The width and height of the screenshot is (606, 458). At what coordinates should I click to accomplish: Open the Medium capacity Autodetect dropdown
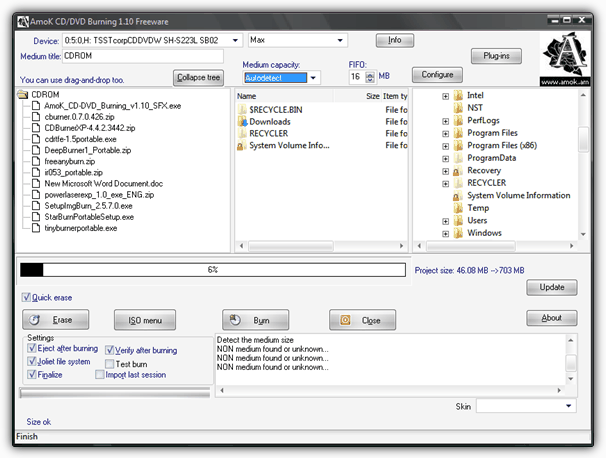[x=313, y=77]
